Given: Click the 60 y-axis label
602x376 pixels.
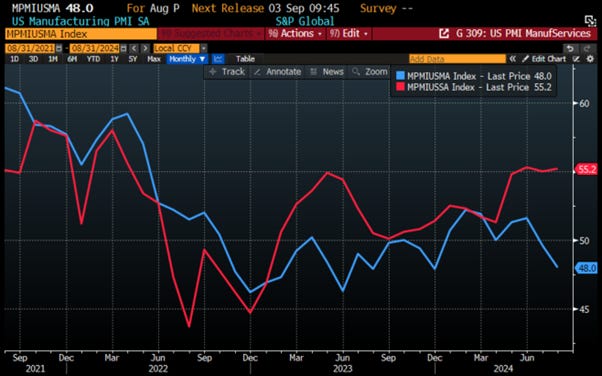Looking at the screenshot, I should tap(584, 103).
